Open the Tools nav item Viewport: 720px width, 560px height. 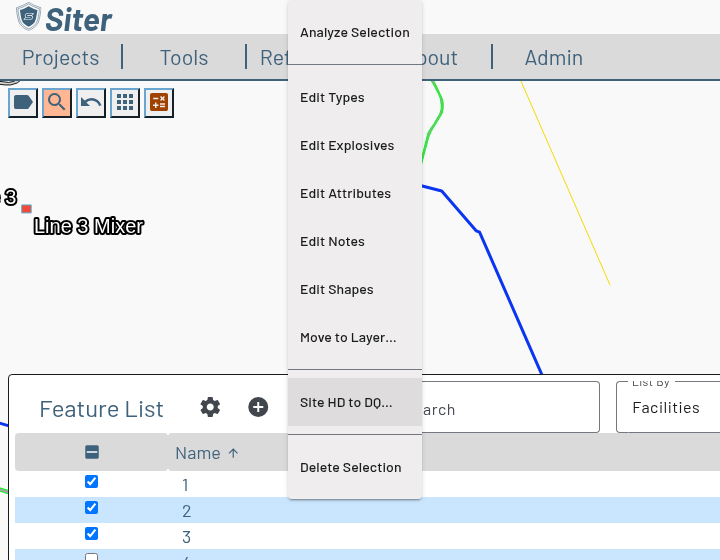(184, 58)
